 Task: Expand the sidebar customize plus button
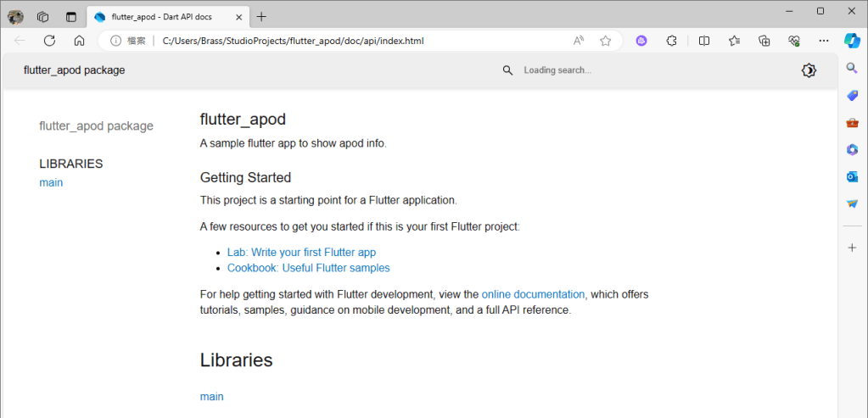852,248
